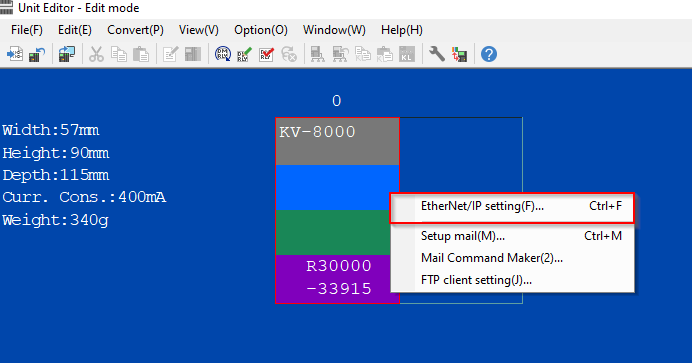Open the File(F) menu
This screenshot has height=363, width=692.
pos(26,30)
